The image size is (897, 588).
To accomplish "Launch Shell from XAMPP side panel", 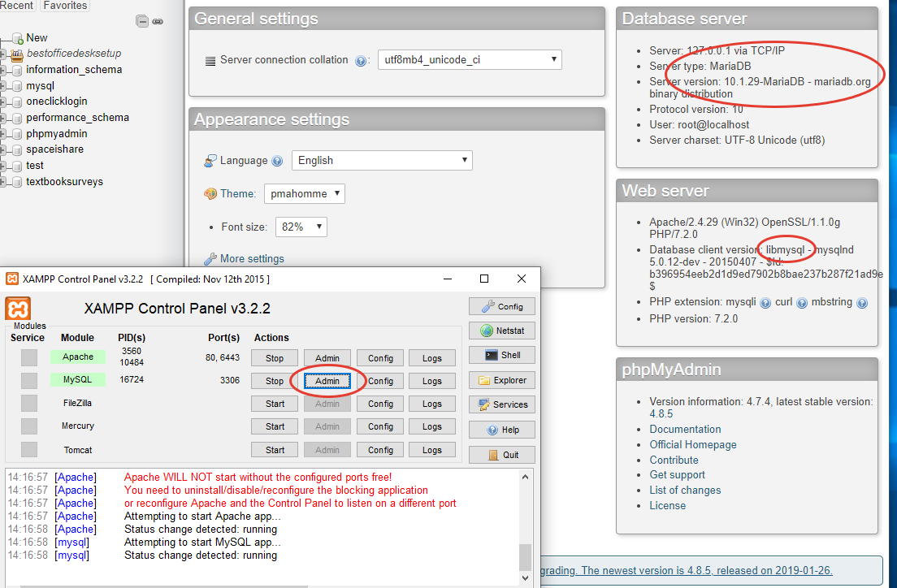I will pos(502,355).
